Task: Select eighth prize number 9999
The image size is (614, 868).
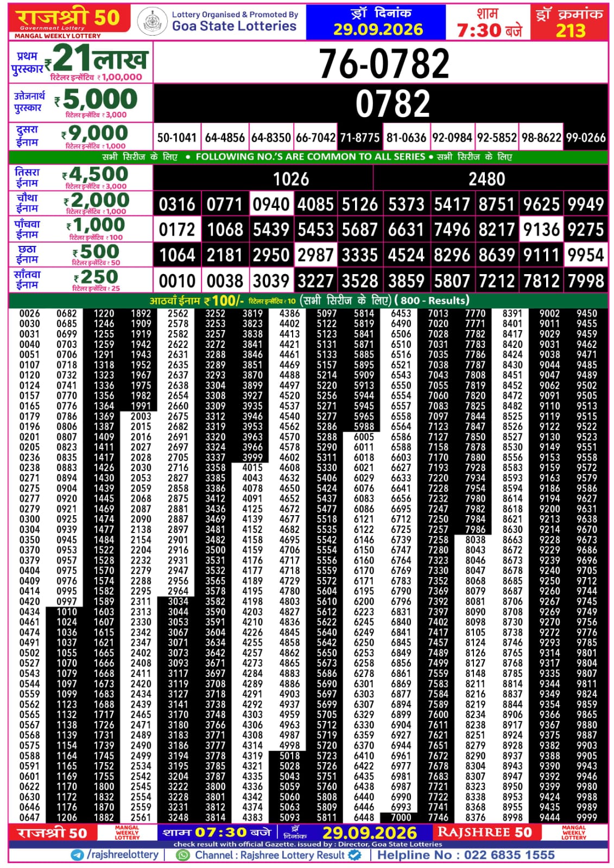Action: click(x=587, y=817)
